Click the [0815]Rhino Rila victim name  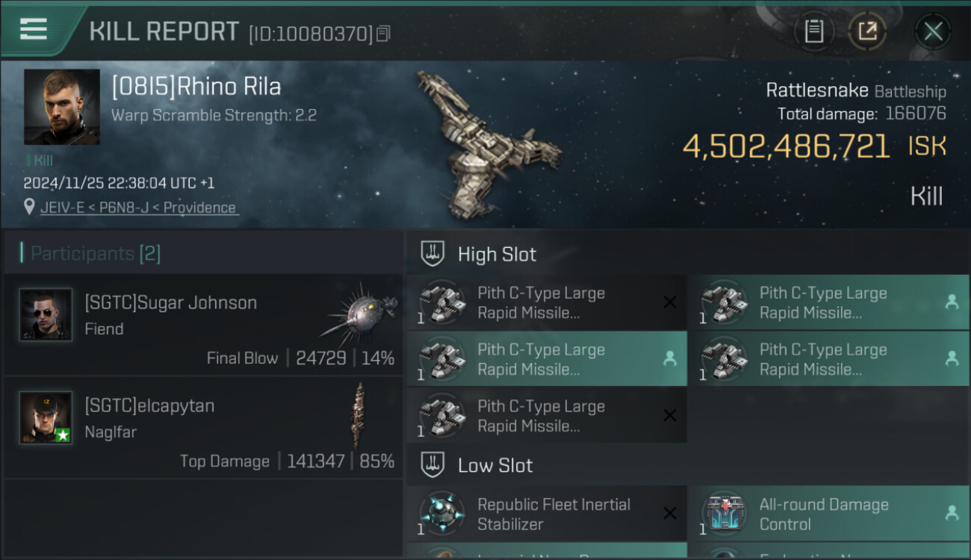(196, 87)
